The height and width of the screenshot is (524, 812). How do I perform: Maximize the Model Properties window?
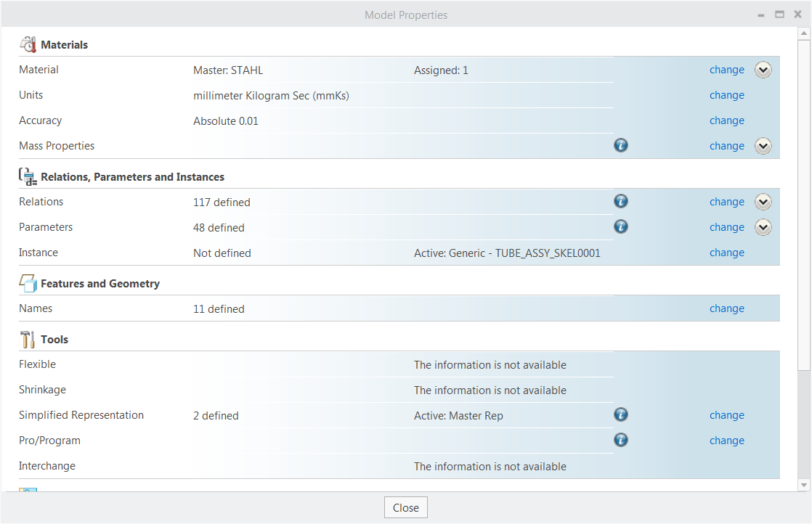(x=779, y=15)
